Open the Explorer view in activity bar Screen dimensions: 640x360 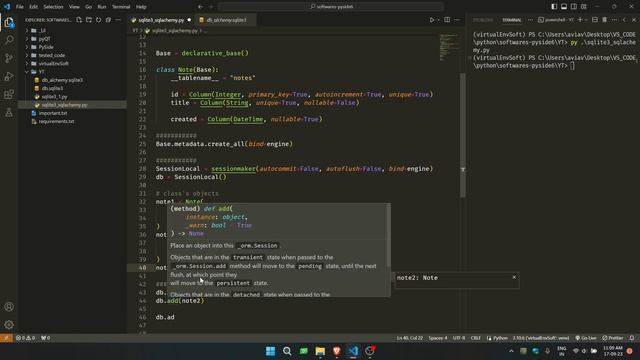click(x=9, y=22)
